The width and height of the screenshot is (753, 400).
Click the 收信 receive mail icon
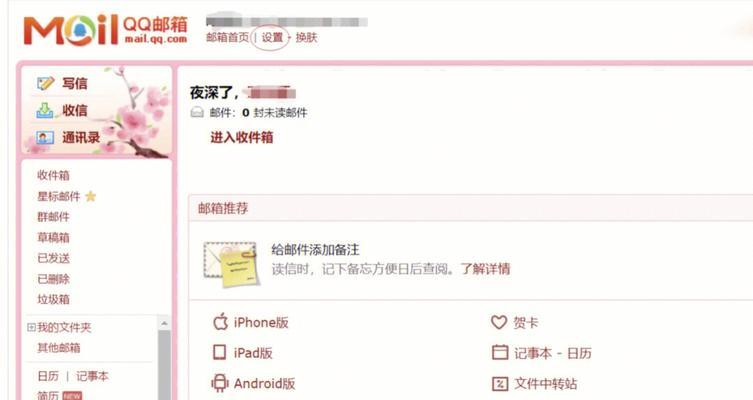point(45,110)
